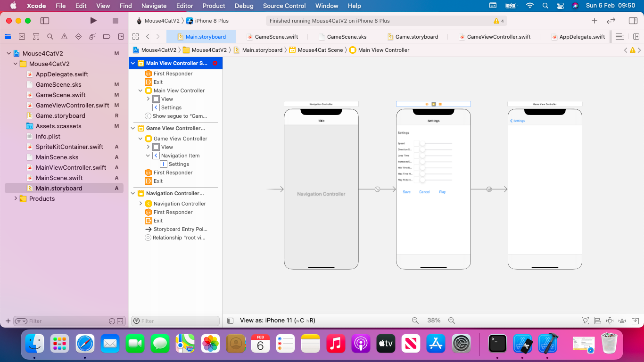Click the Run (play) button in toolbar

[x=93, y=21]
